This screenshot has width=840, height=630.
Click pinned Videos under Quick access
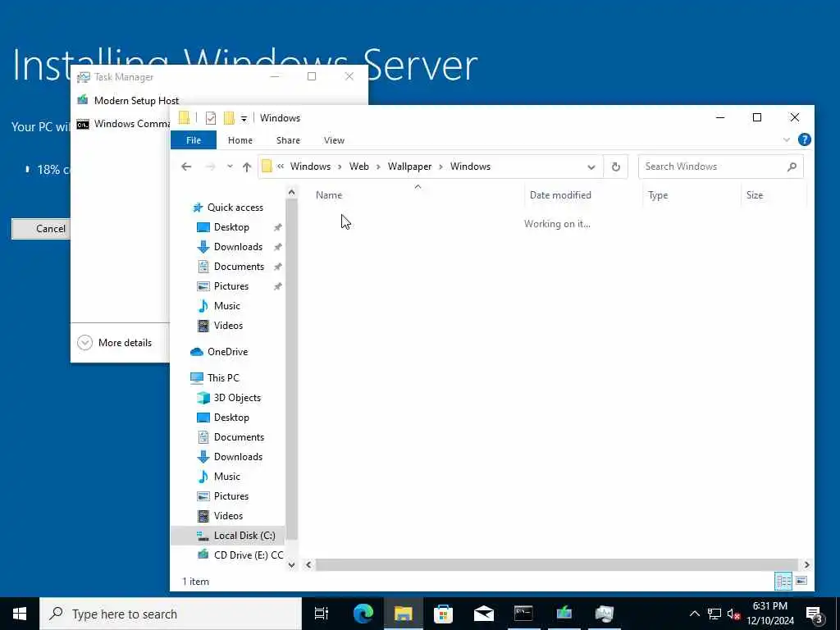pos(228,326)
